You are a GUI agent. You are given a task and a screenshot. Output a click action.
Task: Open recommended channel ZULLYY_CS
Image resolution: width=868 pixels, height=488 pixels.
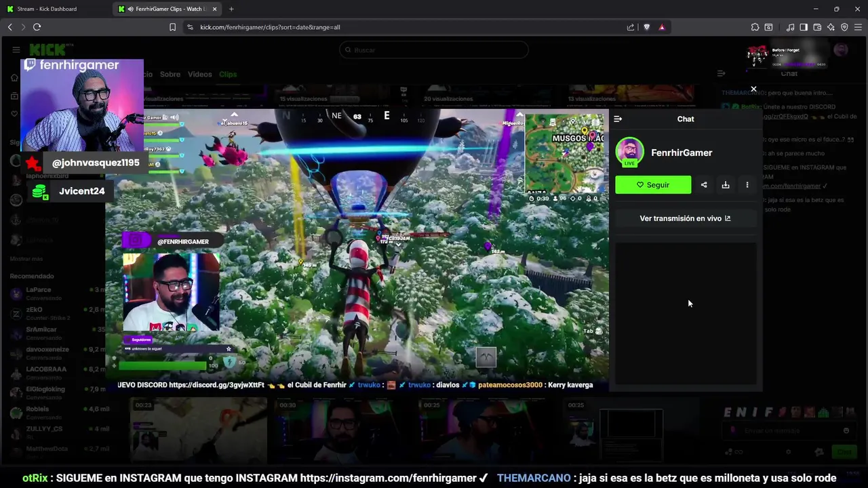[x=58, y=432]
